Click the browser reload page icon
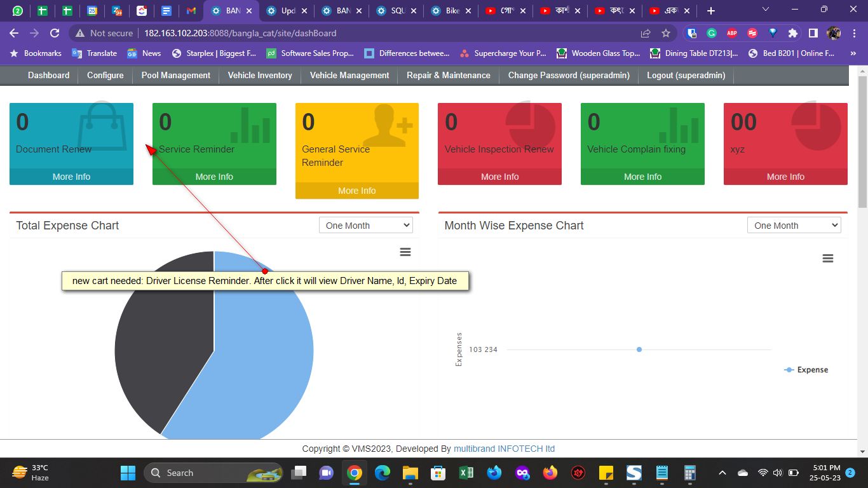The width and height of the screenshot is (868, 488). pos(55,33)
